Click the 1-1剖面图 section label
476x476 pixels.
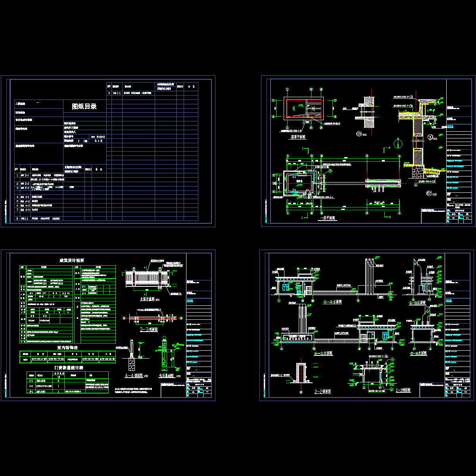(x=403, y=390)
